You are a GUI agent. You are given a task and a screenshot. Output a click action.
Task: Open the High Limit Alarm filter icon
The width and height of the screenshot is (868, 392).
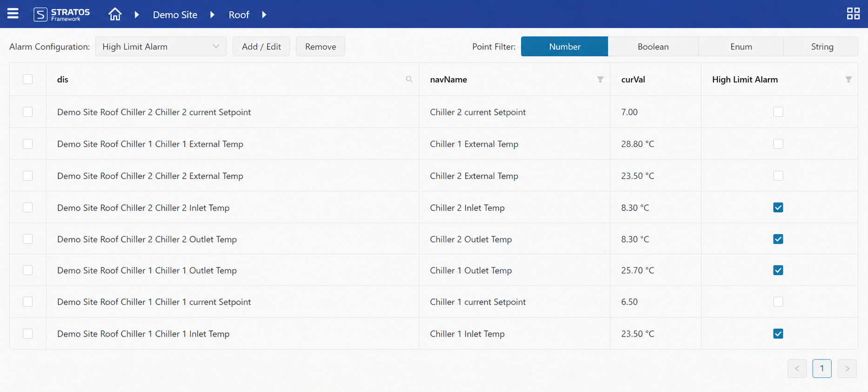pyautogui.click(x=848, y=80)
